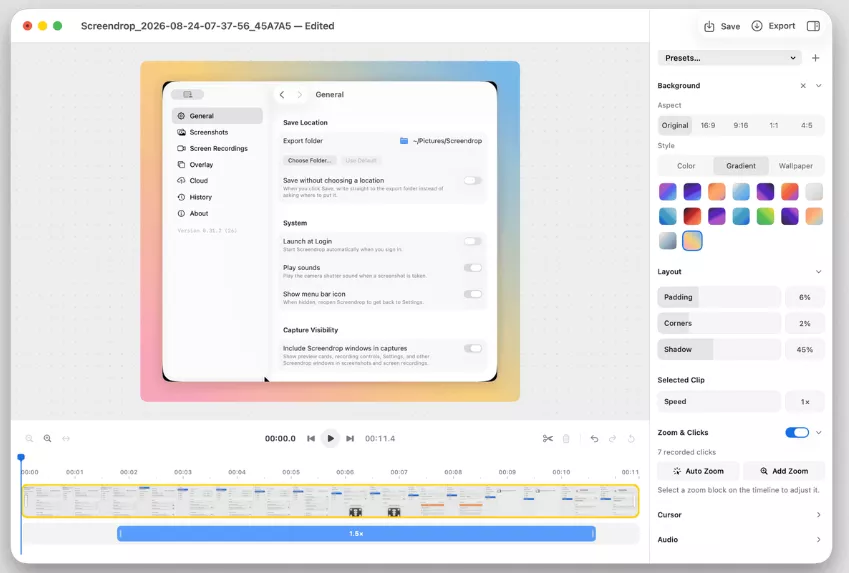This screenshot has height=573, width=849.
Task: Toggle Include Screendrop windows in captures
Action: pos(473,349)
